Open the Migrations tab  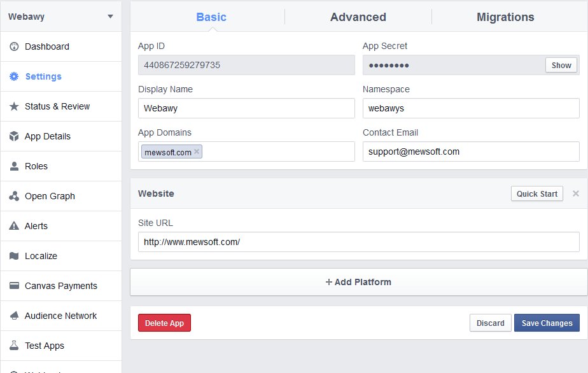[505, 17]
